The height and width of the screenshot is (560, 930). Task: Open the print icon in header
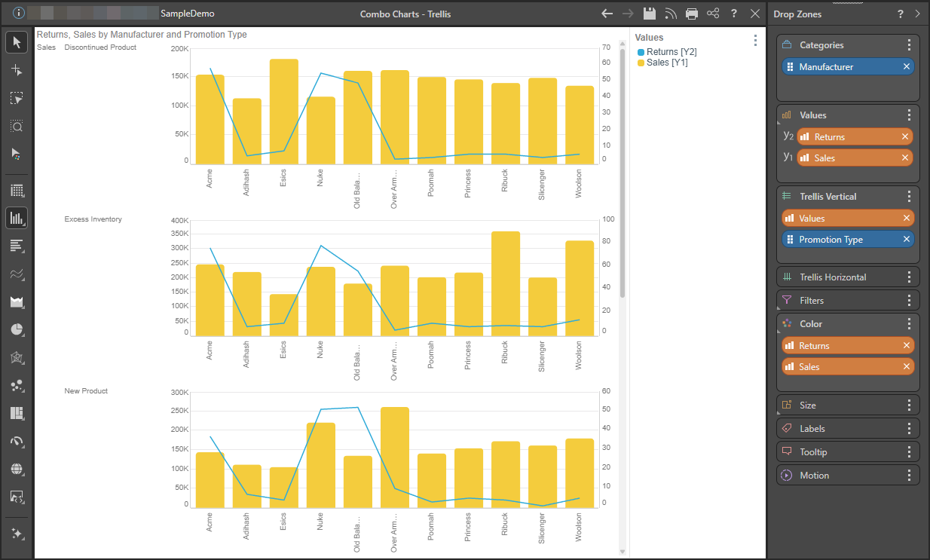coord(692,14)
